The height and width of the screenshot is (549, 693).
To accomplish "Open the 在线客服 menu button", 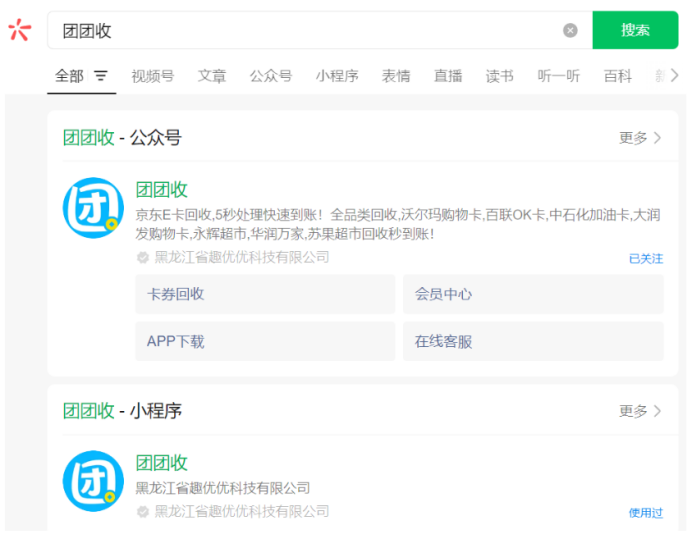I will (x=533, y=341).
